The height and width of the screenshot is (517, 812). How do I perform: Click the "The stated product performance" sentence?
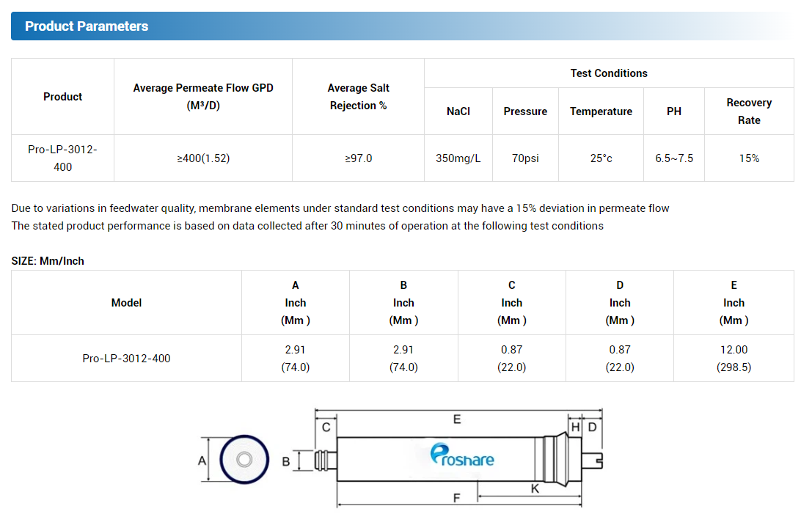(307, 226)
